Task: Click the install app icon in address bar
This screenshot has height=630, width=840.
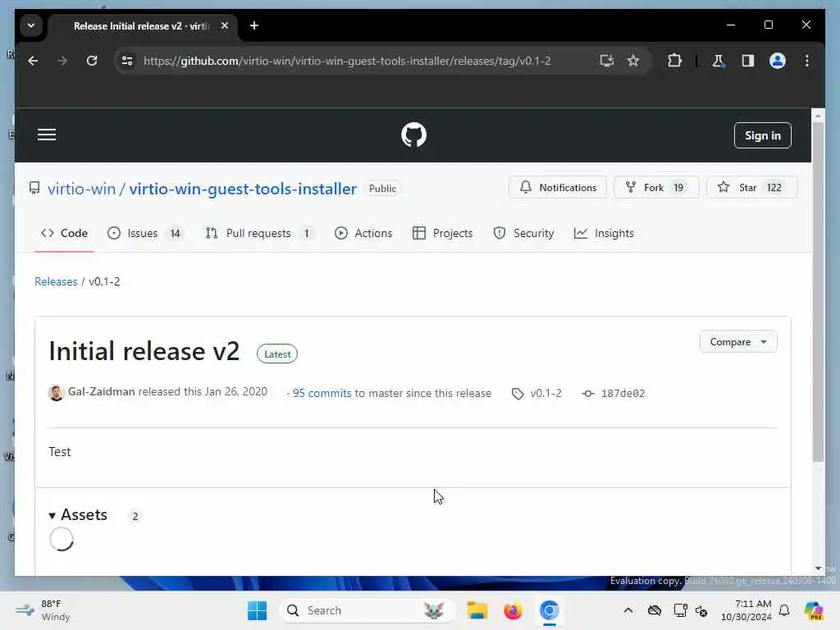Action: (606, 61)
